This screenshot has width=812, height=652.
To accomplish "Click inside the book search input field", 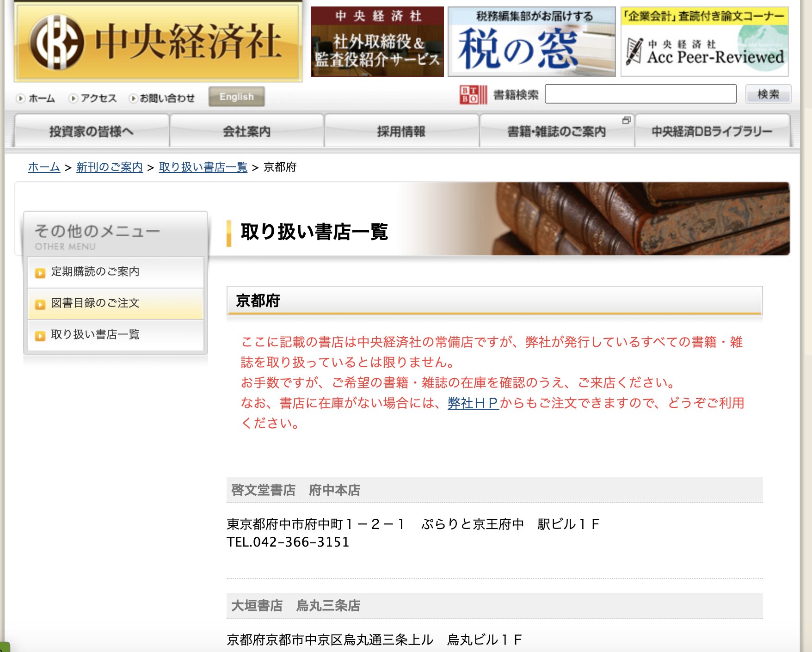I will pyautogui.click(x=640, y=94).
